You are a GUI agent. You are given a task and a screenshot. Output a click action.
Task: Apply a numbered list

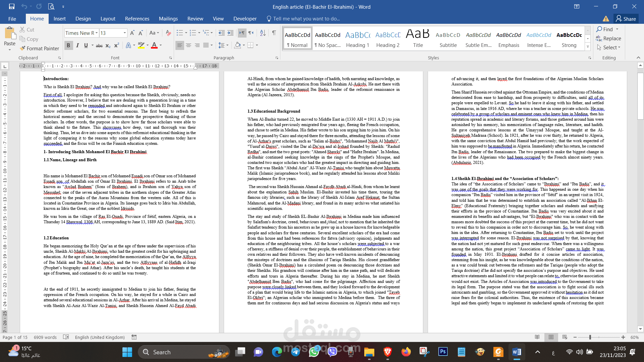coord(193,33)
